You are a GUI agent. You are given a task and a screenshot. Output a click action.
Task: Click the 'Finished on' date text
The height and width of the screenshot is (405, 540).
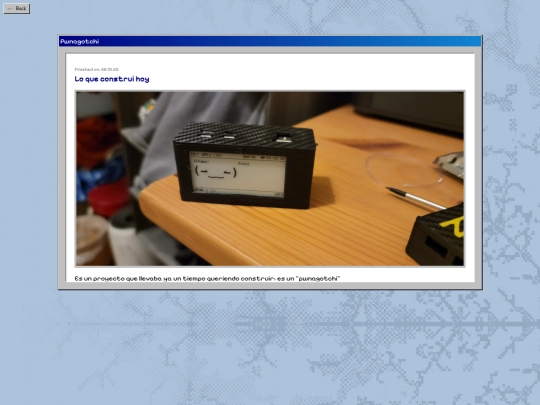coord(96,69)
